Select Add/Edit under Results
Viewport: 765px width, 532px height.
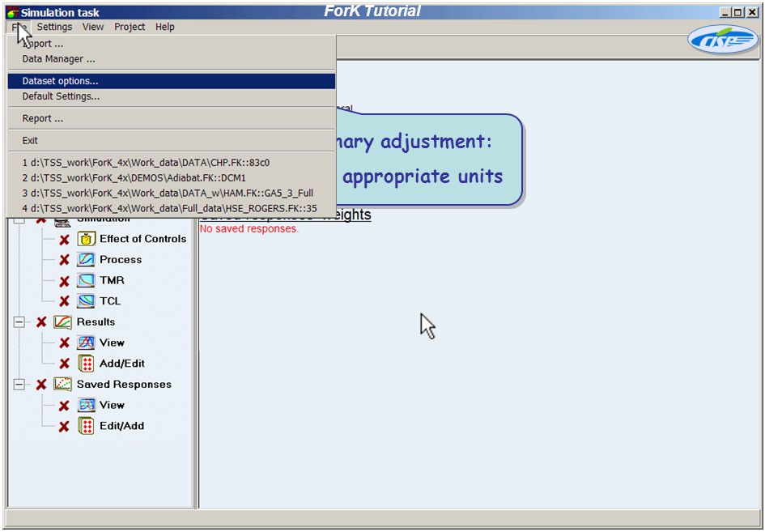coord(122,364)
